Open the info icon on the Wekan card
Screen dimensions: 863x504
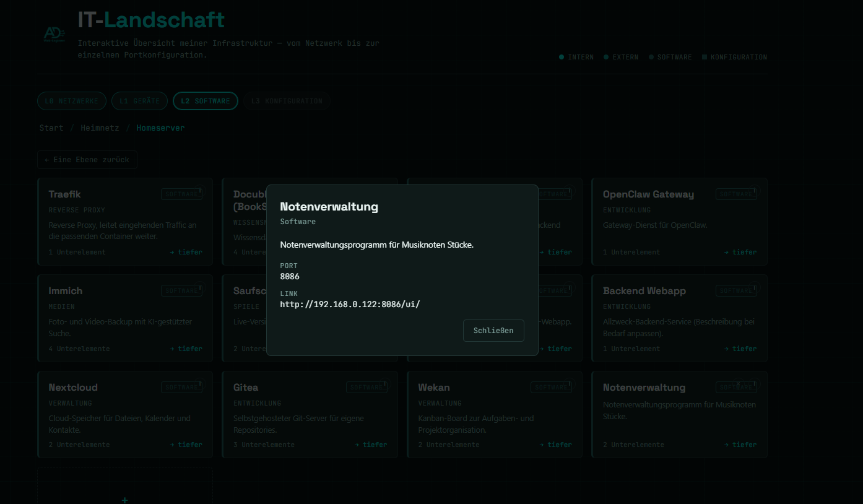[570, 385]
